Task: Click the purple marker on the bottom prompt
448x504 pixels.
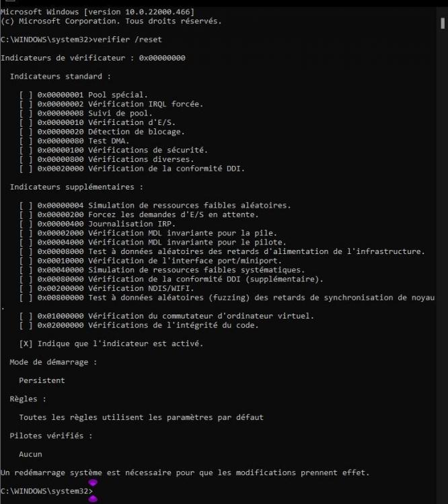Action: point(92,498)
